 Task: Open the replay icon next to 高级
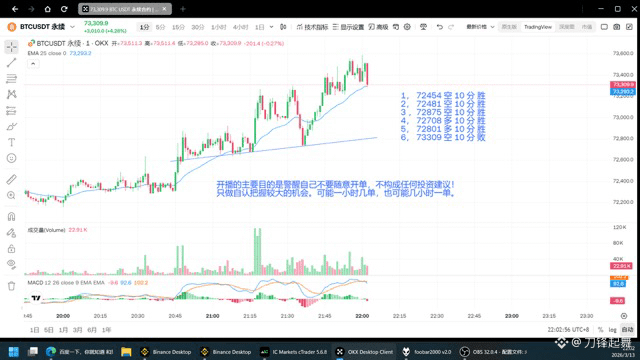tap(396, 27)
